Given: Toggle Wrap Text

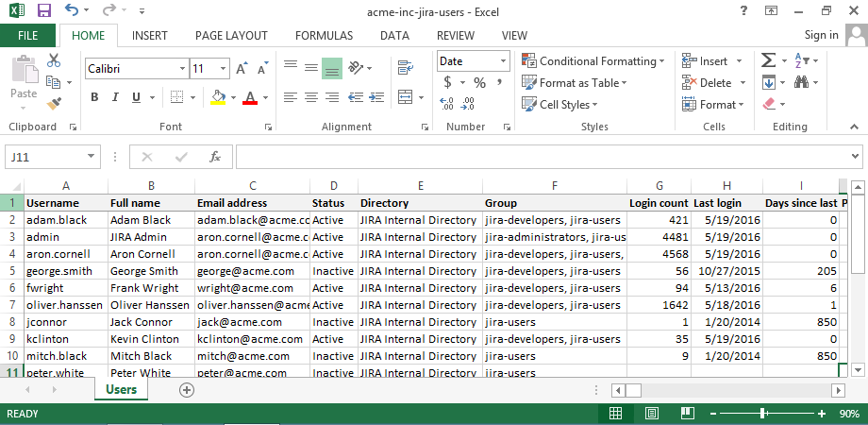Looking at the screenshot, I should tap(406, 68).
